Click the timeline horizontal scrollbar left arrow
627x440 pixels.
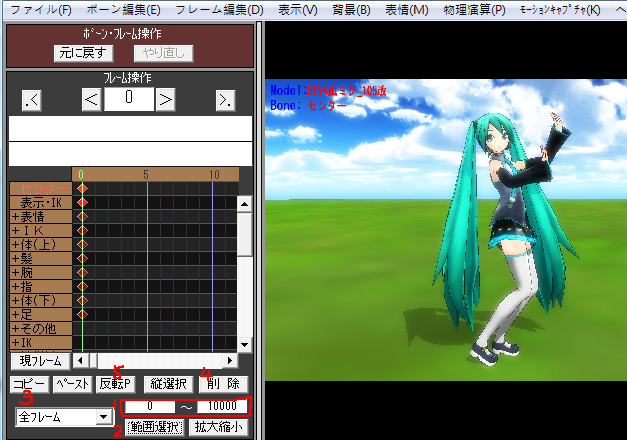tap(81, 360)
